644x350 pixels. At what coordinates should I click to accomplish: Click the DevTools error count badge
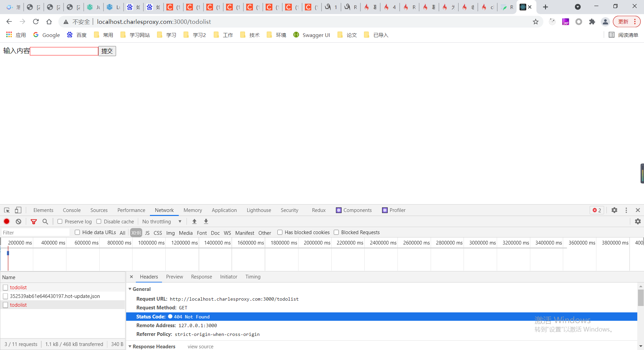click(x=597, y=210)
